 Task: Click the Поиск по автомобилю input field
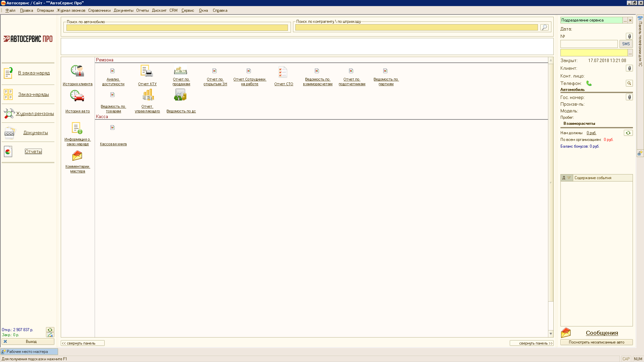pyautogui.click(x=177, y=28)
